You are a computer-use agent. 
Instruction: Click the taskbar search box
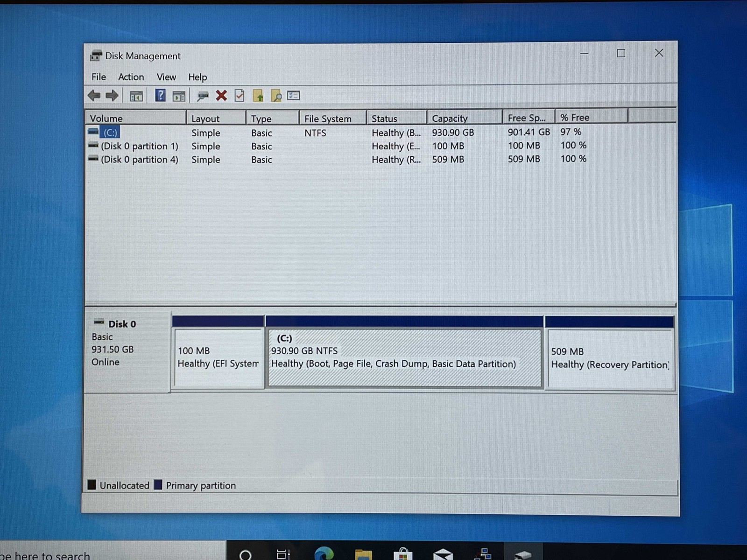pyautogui.click(x=112, y=551)
